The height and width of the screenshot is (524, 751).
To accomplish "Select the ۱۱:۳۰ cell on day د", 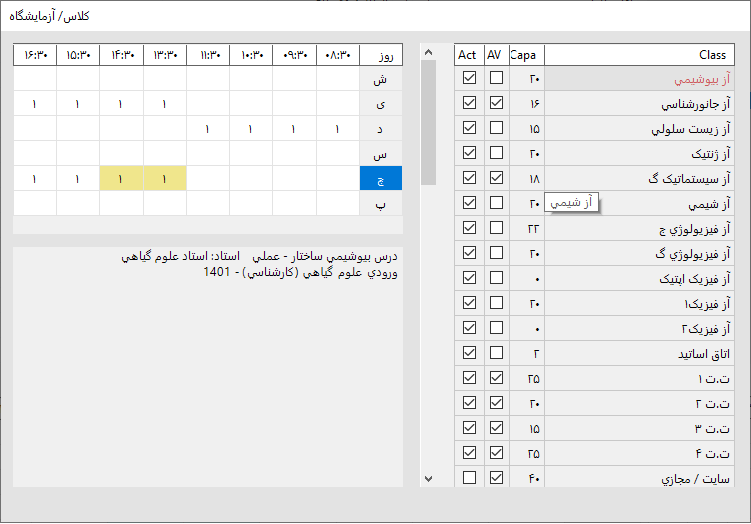I will coord(208,128).
